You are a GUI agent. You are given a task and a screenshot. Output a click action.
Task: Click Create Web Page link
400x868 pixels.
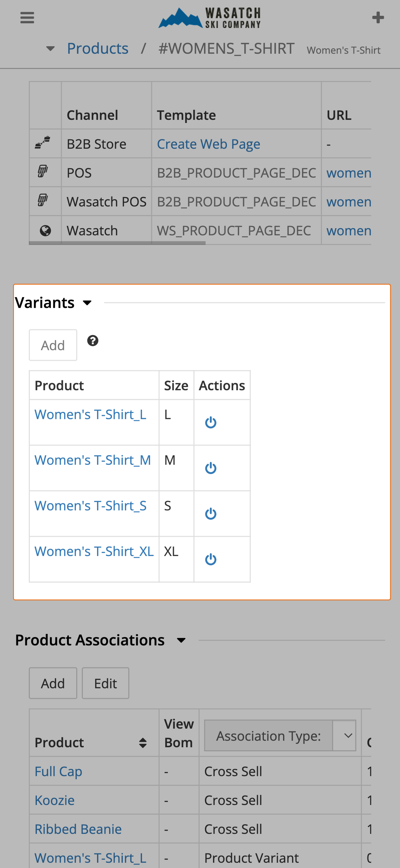click(x=208, y=144)
